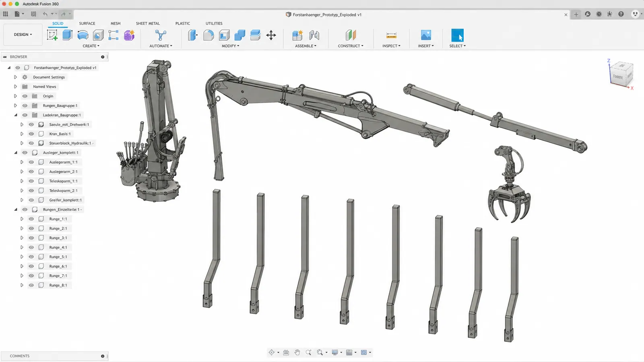The width and height of the screenshot is (644, 362).
Task: Click the Offset Face tool
Action: 255,35
